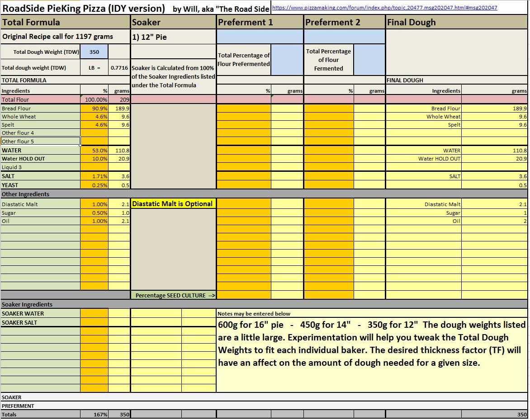Click the blue Flour PreFermented input cell under Preferment 1
Image resolution: width=530 pixels, height=420 pixels.
(x=287, y=60)
